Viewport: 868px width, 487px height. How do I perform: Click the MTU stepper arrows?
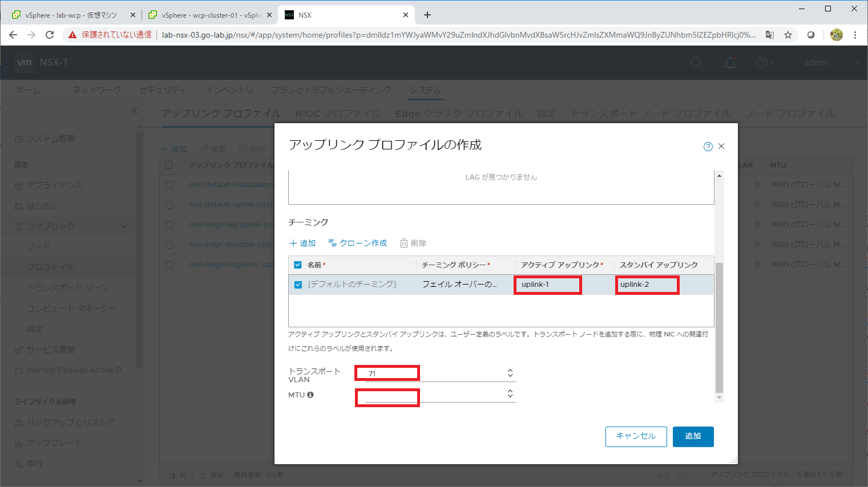pyautogui.click(x=510, y=393)
